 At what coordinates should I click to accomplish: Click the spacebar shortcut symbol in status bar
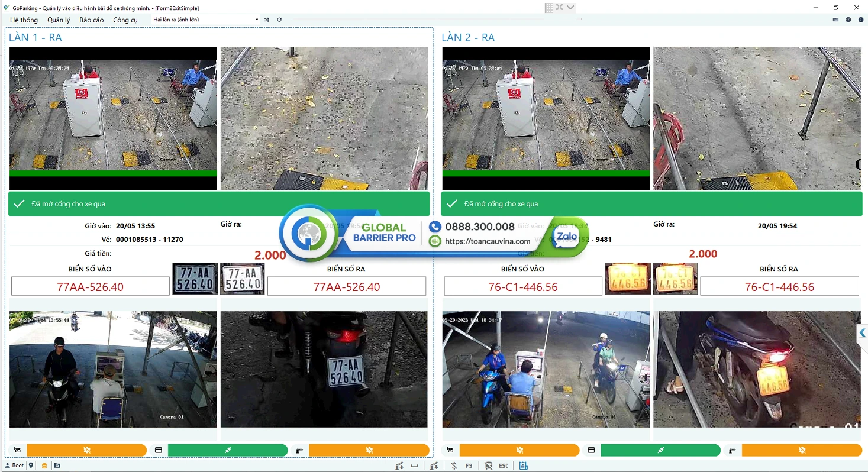tap(414, 466)
